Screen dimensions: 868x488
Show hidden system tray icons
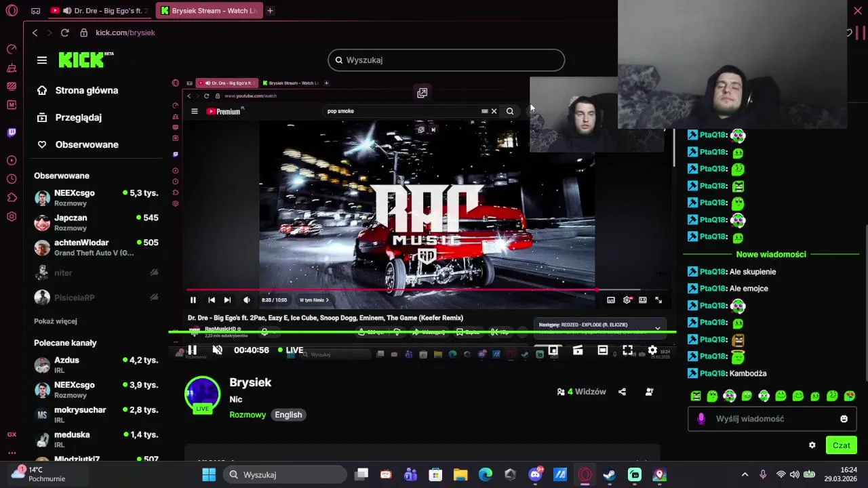[745, 474]
